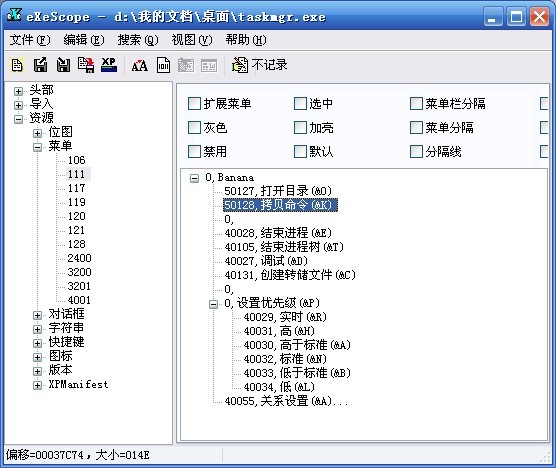556x468 pixels.
Task: Expand the 位图 tree node
Action: (37, 133)
